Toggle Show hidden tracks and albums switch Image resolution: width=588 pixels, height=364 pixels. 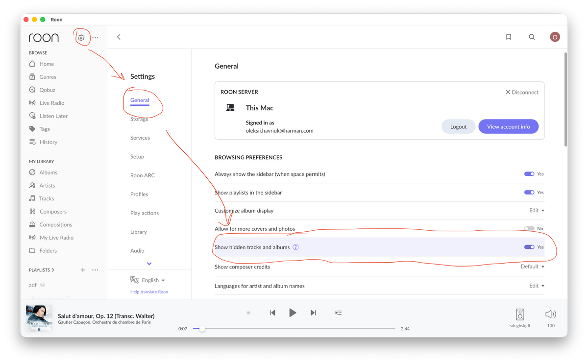tap(529, 247)
